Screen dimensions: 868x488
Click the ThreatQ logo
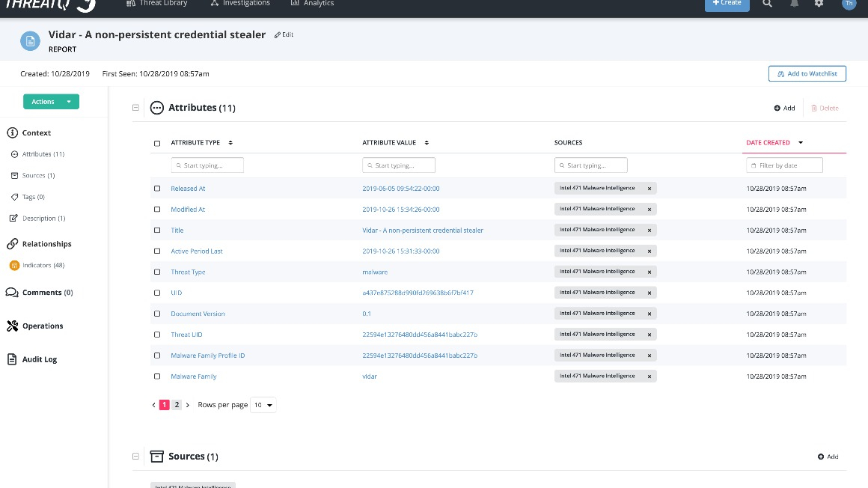pyautogui.click(x=50, y=4)
